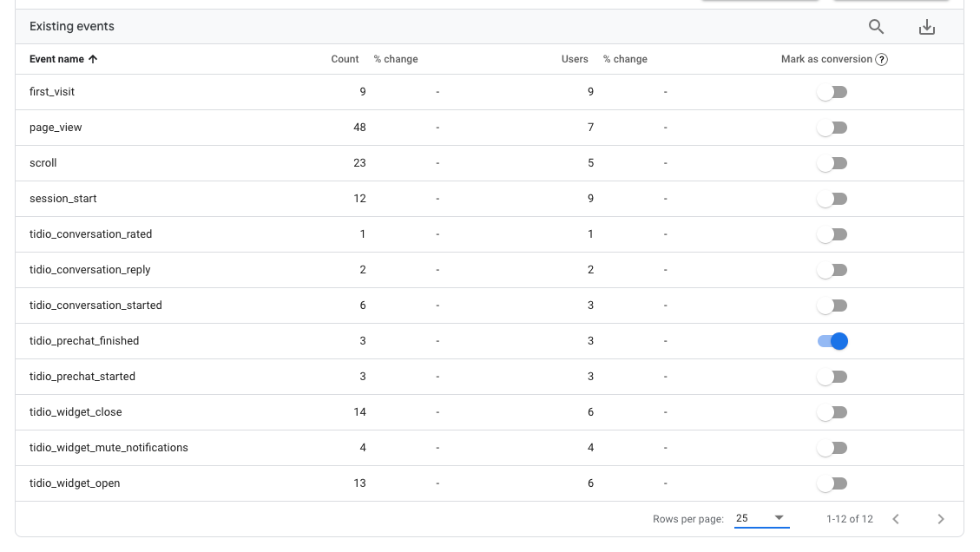Toggle conversion for tidio_prechat_started
This screenshot has width=980, height=552.
pos(832,377)
